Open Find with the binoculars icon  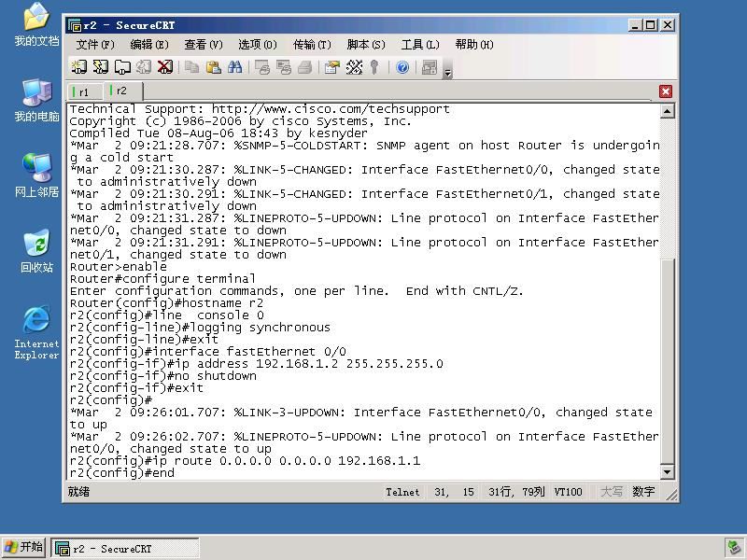(x=235, y=67)
